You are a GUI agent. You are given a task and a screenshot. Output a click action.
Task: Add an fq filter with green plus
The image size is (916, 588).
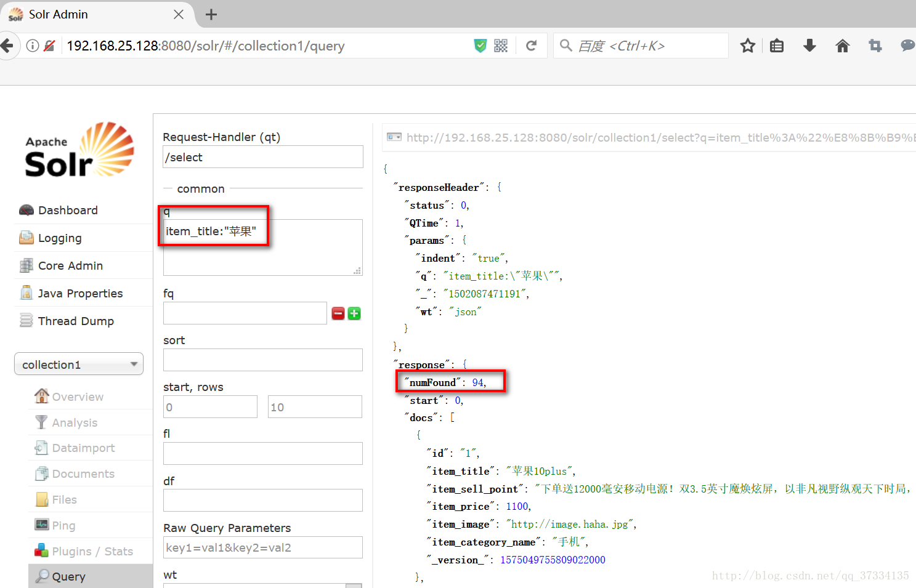pyautogui.click(x=354, y=313)
